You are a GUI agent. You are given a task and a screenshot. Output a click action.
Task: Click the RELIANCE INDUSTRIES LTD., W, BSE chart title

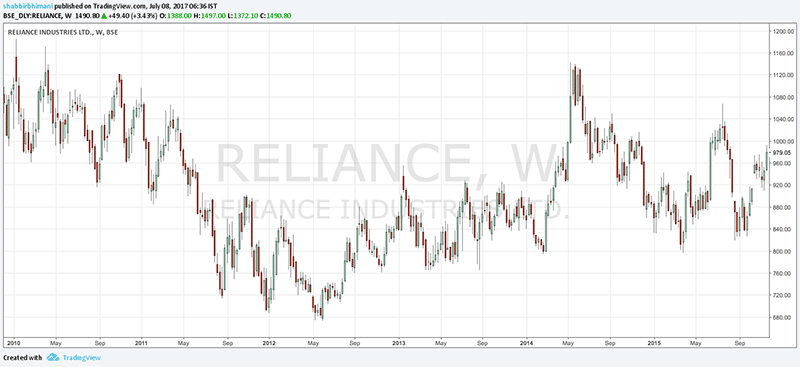point(64,32)
